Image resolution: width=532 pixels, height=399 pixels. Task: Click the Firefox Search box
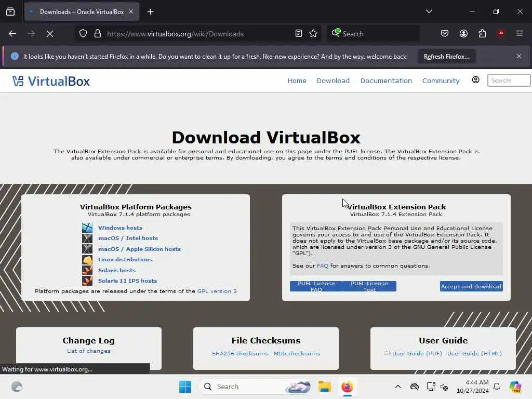point(373,34)
